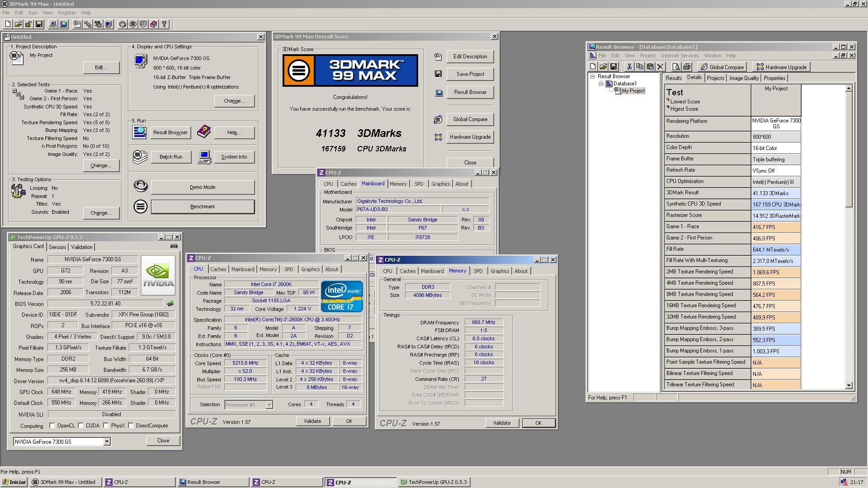Click the Cut scissors icon in Result Browser
The height and width of the screenshot is (488, 868).
(x=629, y=67)
